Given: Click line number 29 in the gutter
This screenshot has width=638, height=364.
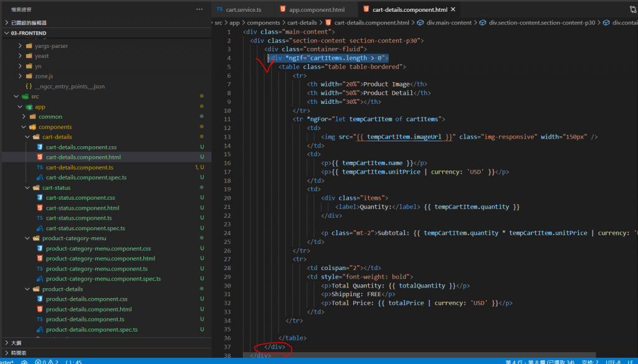Looking at the screenshot, I should point(227,277).
